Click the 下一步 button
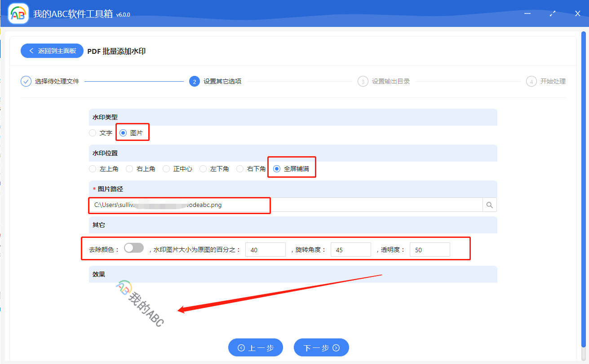Image resolution: width=589 pixels, height=364 pixels. [321, 347]
